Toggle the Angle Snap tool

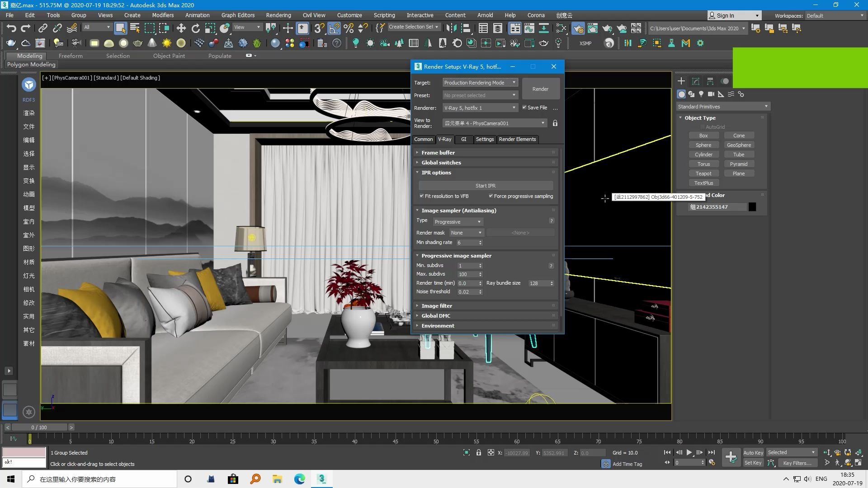click(x=334, y=28)
